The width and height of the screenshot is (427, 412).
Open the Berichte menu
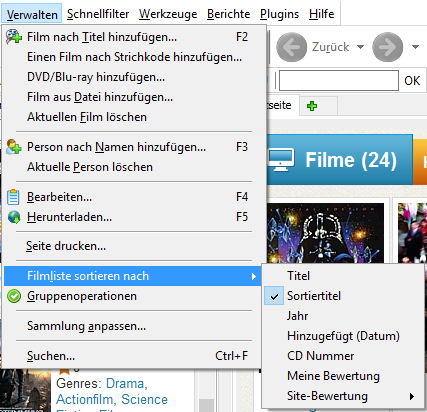(x=228, y=14)
